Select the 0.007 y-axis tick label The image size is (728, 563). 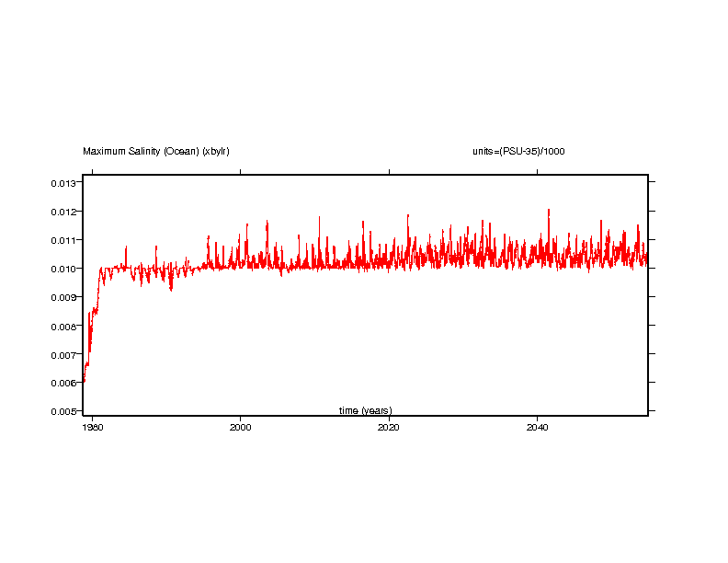(63, 354)
